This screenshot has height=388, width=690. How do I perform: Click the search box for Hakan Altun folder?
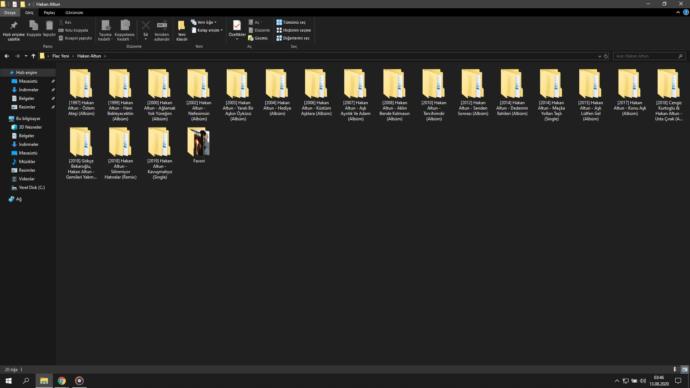[649, 56]
